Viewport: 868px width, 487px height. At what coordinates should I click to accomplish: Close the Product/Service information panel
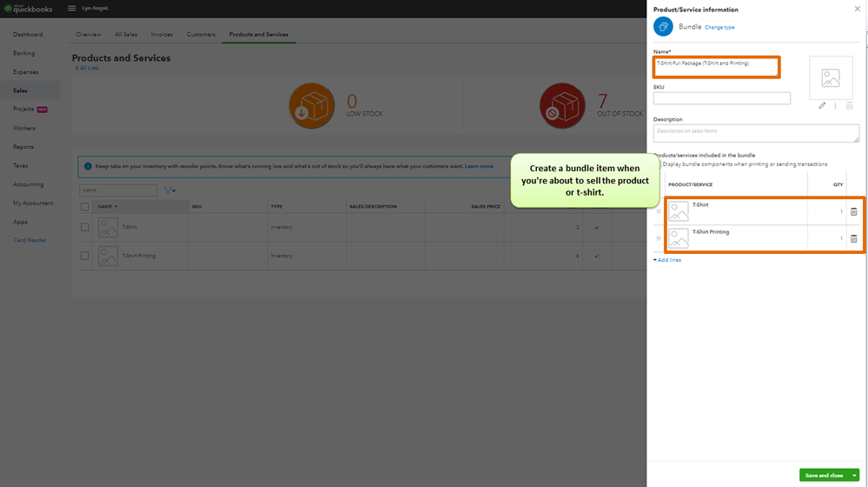tap(857, 9)
